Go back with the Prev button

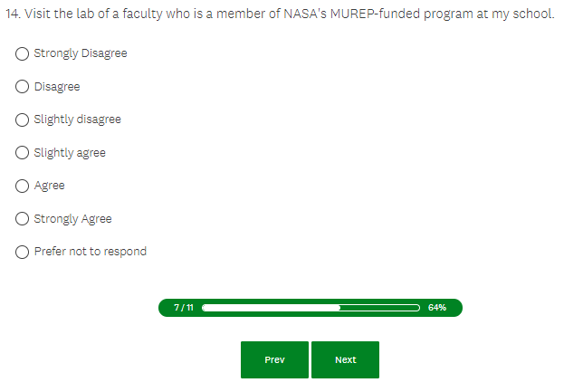pyautogui.click(x=274, y=359)
